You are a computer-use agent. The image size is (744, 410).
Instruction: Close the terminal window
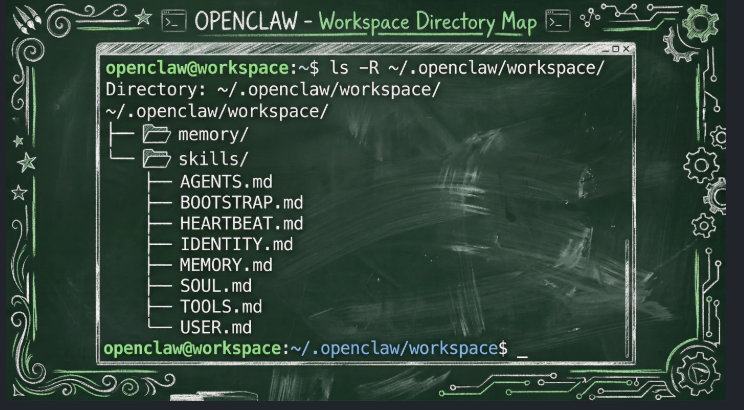point(627,48)
